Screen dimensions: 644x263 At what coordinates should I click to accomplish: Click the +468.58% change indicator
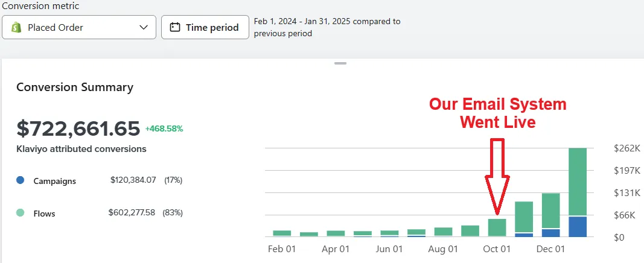[x=164, y=128]
